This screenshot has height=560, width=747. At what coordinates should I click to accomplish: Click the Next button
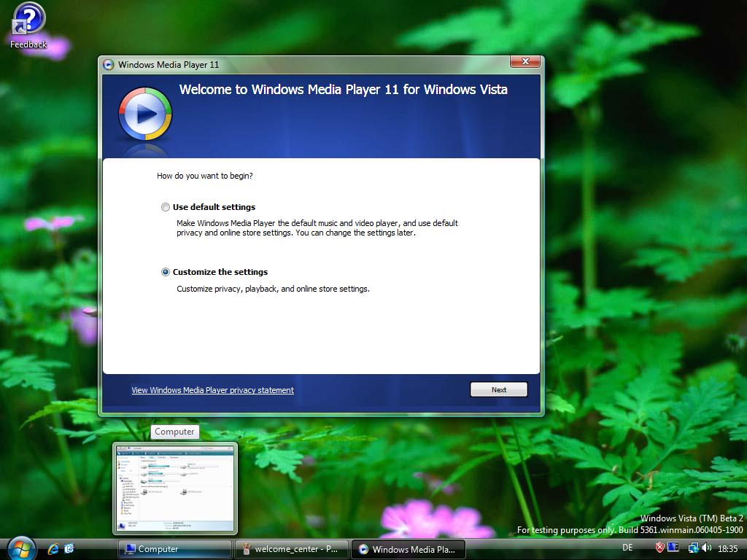click(498, 389)
